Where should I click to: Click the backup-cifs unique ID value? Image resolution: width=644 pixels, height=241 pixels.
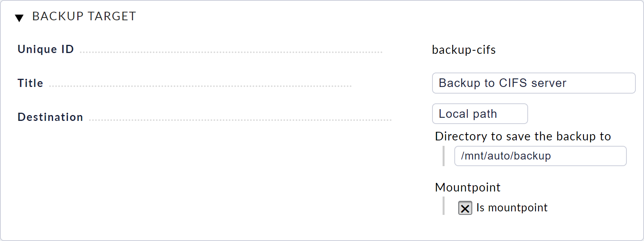(x=463, y=50)
